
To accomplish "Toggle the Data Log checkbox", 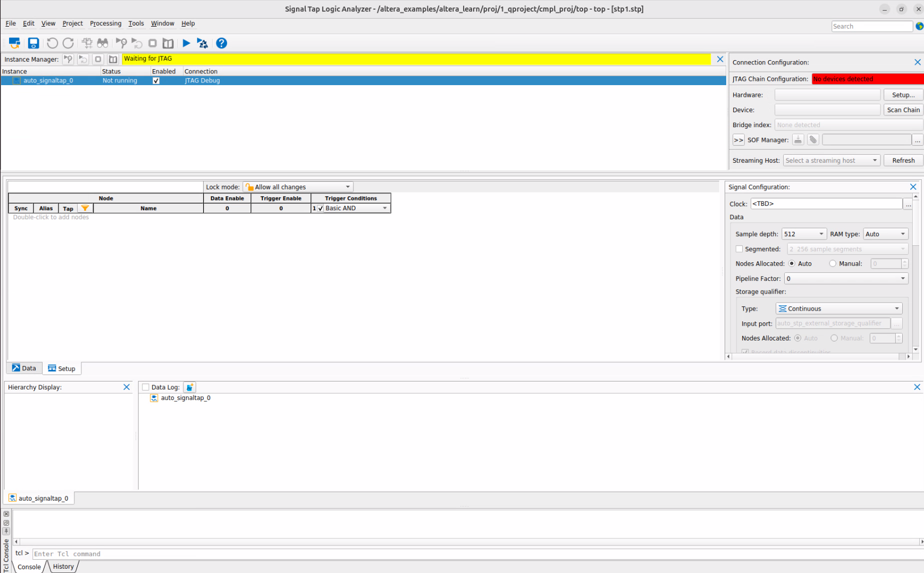I will (x=146, y=387).
